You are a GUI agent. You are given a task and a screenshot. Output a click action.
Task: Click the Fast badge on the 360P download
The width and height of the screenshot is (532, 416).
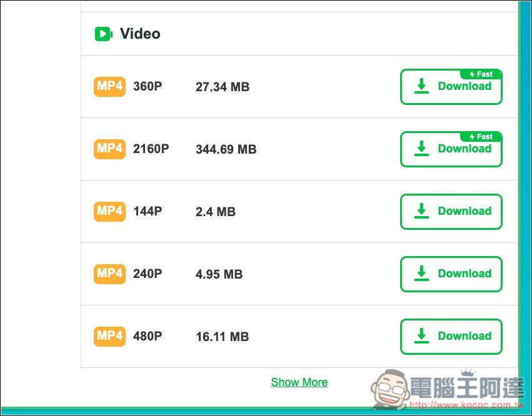481,74
